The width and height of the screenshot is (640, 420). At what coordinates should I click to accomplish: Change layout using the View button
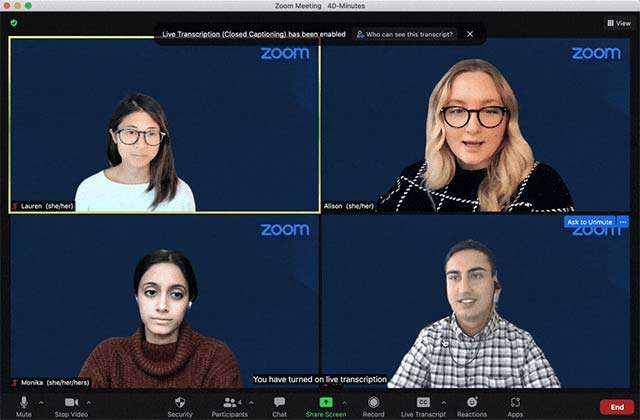click(619, 23)
